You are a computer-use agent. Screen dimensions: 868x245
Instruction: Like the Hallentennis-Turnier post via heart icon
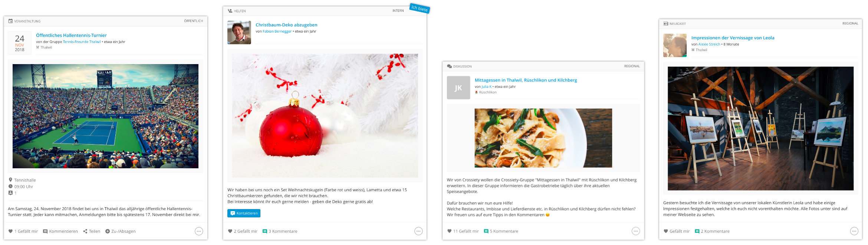click(x=10, y=231)
